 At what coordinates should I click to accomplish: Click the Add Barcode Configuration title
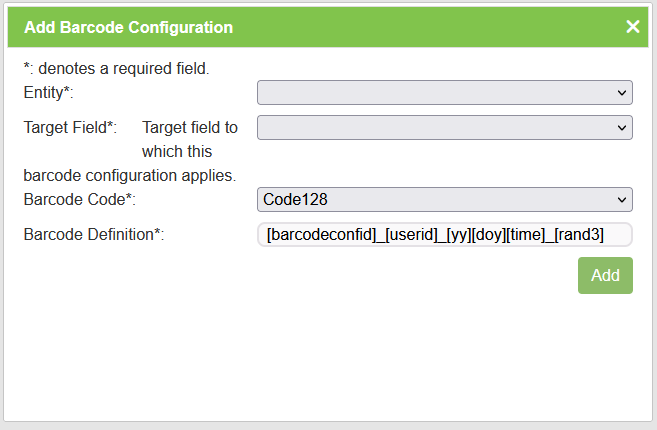pyautogui.click(x=128, y=27)
